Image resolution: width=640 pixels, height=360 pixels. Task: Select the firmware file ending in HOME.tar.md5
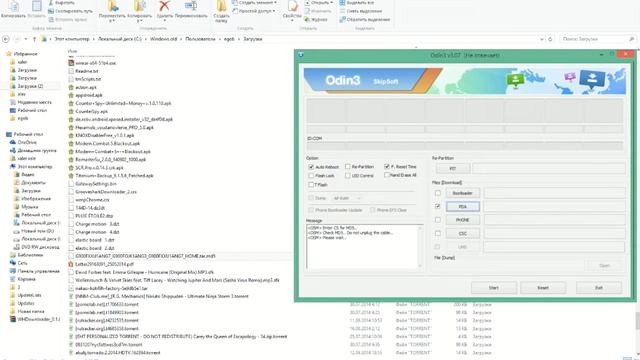(x=145, y=256)
